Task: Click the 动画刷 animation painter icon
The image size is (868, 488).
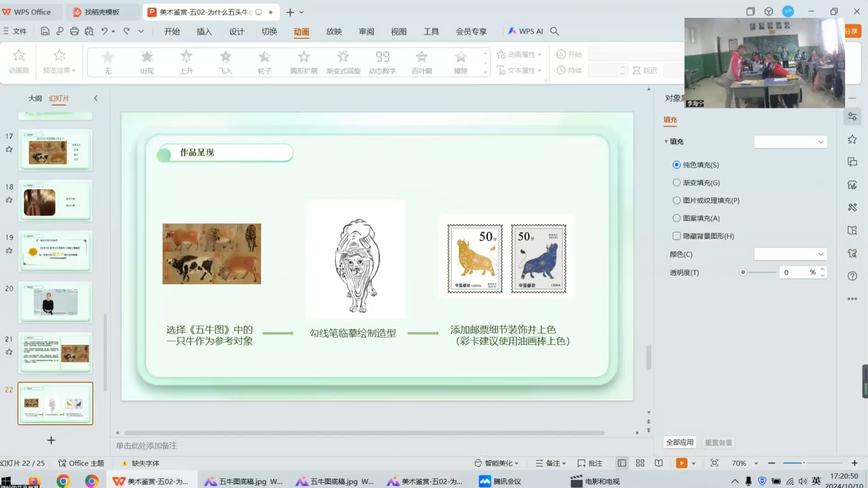Action: click(x=19, y=61)
